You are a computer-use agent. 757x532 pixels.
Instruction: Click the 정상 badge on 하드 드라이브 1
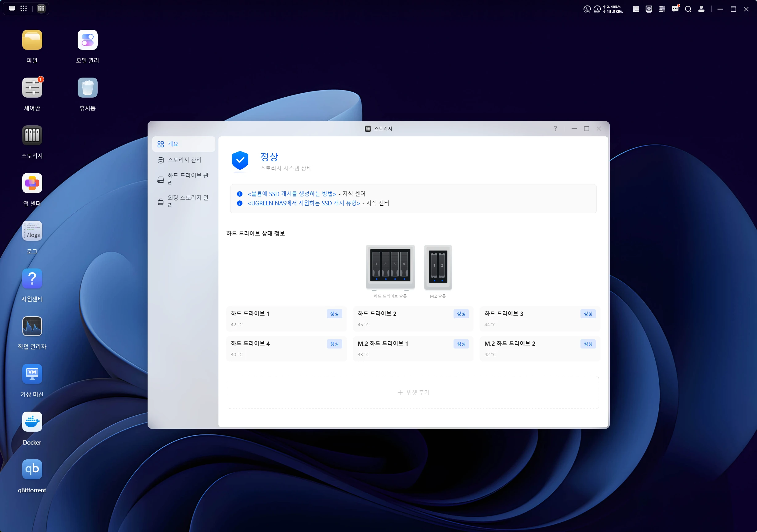[x=334, y=314]
